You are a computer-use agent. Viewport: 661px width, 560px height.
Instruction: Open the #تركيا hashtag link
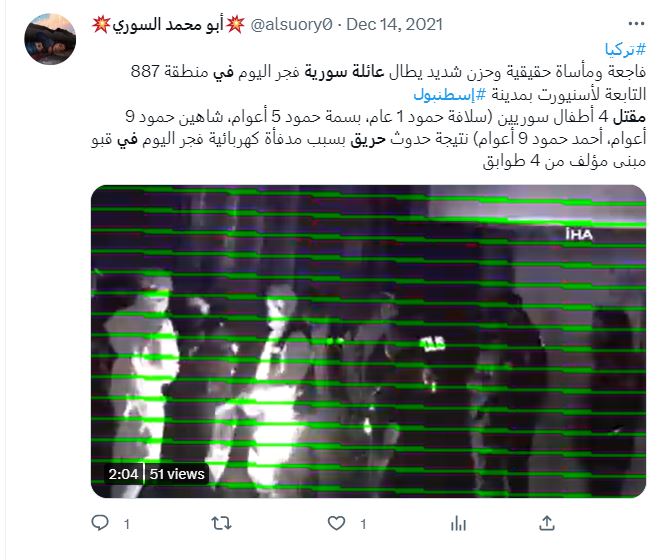pyautogui.click(x=625, y=50)
